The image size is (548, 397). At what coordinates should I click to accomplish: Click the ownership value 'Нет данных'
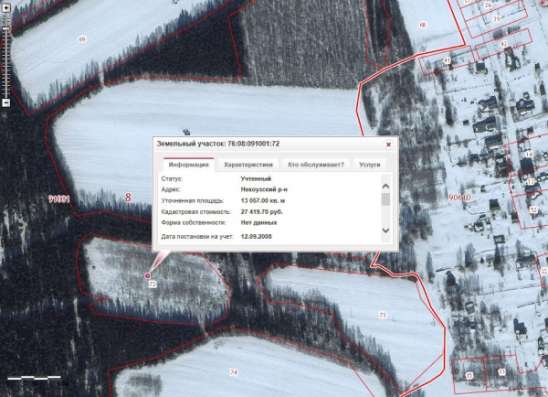click(259, 222)
